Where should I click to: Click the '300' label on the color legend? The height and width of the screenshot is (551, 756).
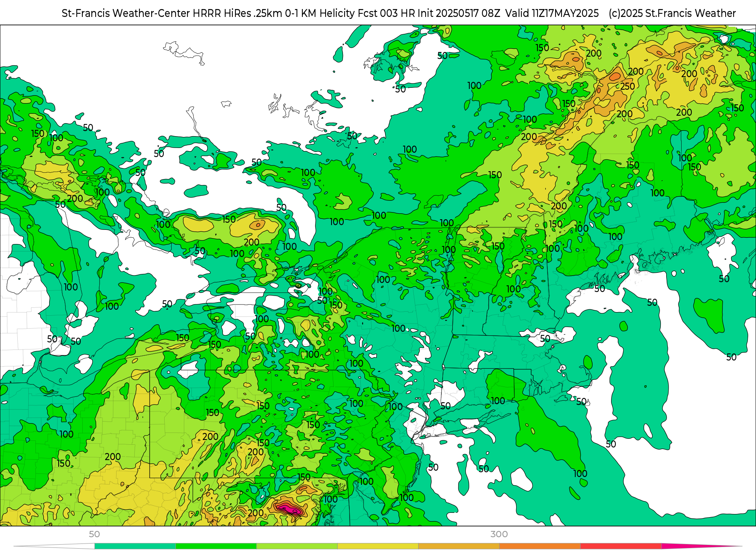click(x=499, y=534)
